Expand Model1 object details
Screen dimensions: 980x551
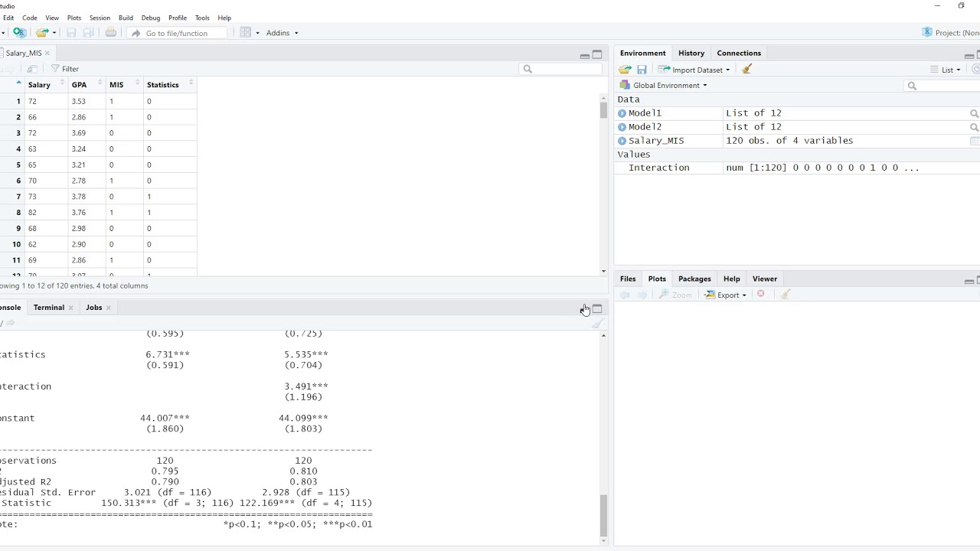[622, 113]
